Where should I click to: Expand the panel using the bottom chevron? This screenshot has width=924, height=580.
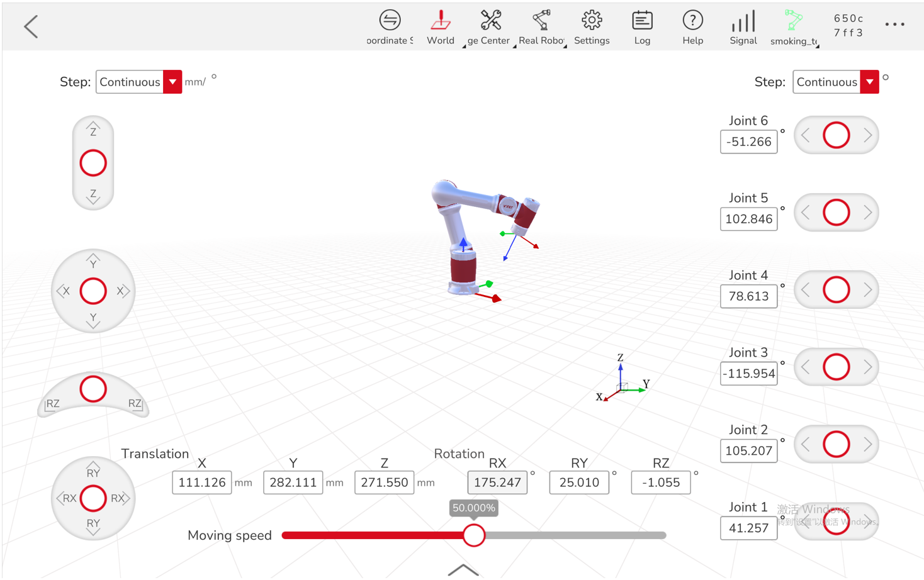coord(463,569)
